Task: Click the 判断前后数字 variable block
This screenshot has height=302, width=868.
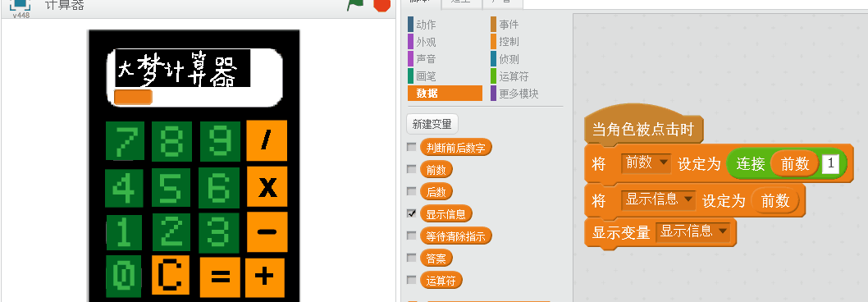Action: (455, 148)
